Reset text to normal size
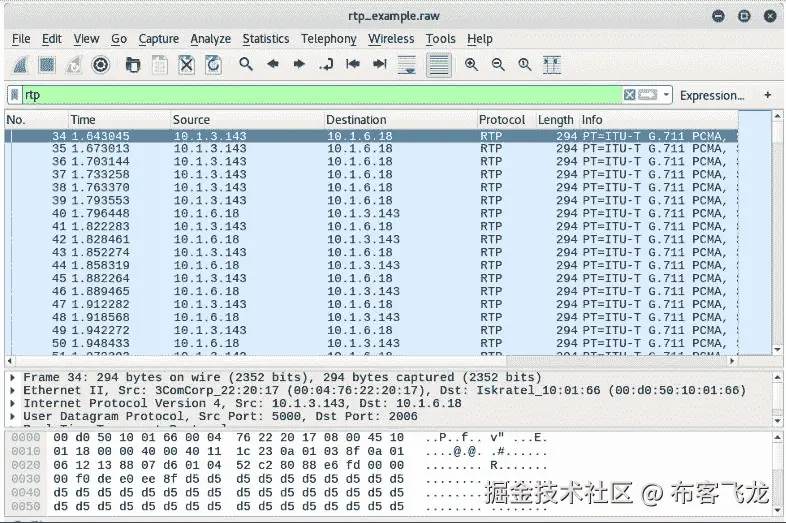Viewport: 786px width, 523px height. (x=525, y=64)
